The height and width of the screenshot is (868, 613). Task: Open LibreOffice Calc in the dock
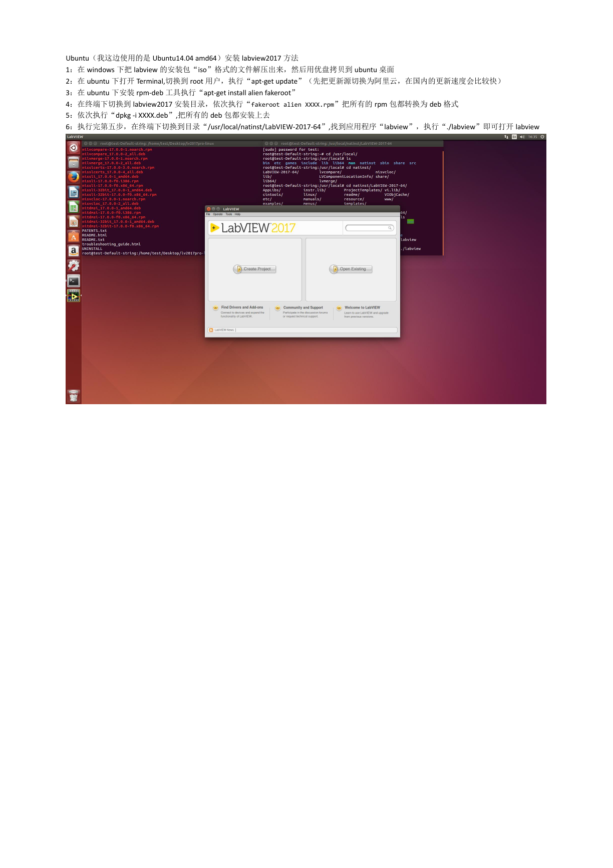(74, 206)
